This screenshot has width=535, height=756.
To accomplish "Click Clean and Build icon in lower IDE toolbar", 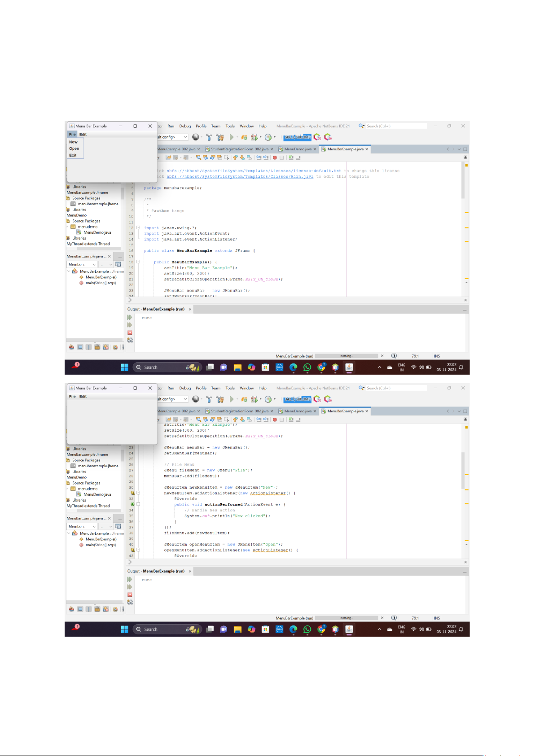I will 219,399.
